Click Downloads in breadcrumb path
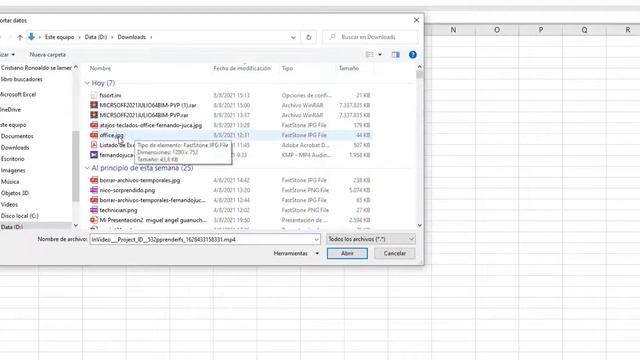640x360 pixels. (131, 37)
